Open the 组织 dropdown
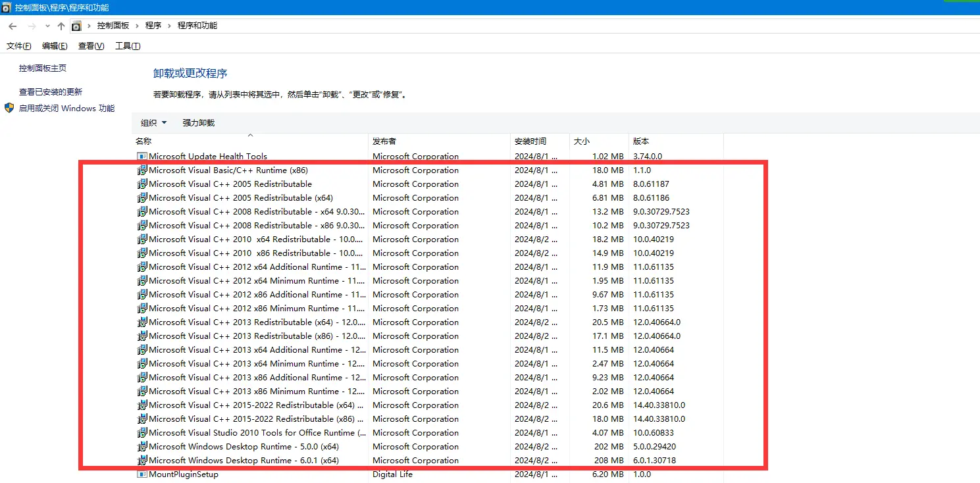Viewport: 980px width, 483px height. [154, 123]
